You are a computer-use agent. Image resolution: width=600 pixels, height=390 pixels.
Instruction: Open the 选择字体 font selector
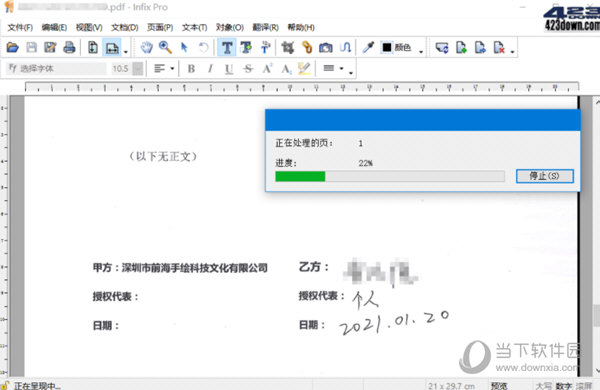(57, 69)
